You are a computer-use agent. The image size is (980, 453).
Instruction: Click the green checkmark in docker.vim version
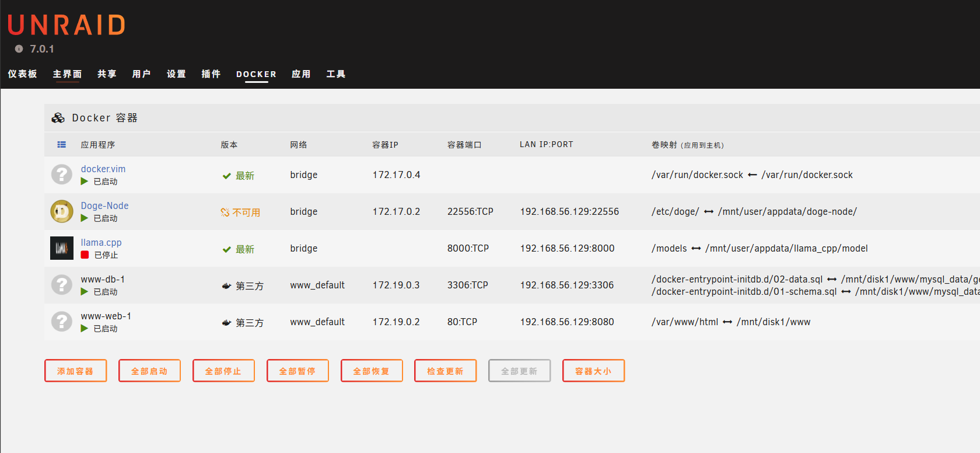pos(226,176)
